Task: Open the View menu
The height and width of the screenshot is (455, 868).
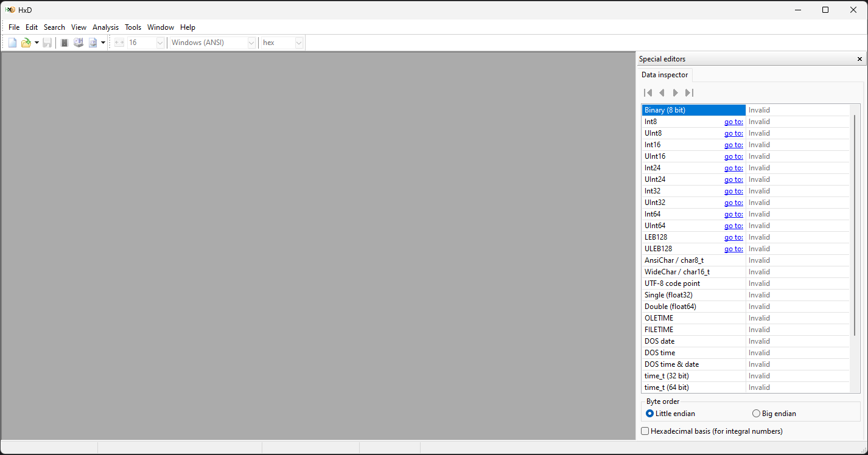Action: [79, 27]
